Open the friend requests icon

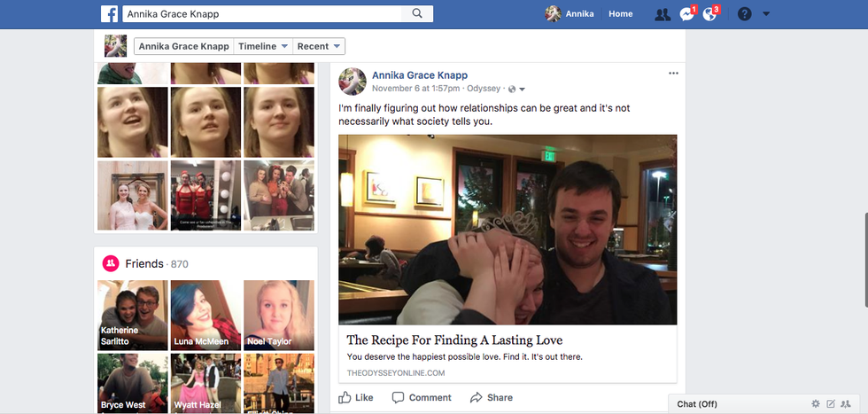[662, 14]
